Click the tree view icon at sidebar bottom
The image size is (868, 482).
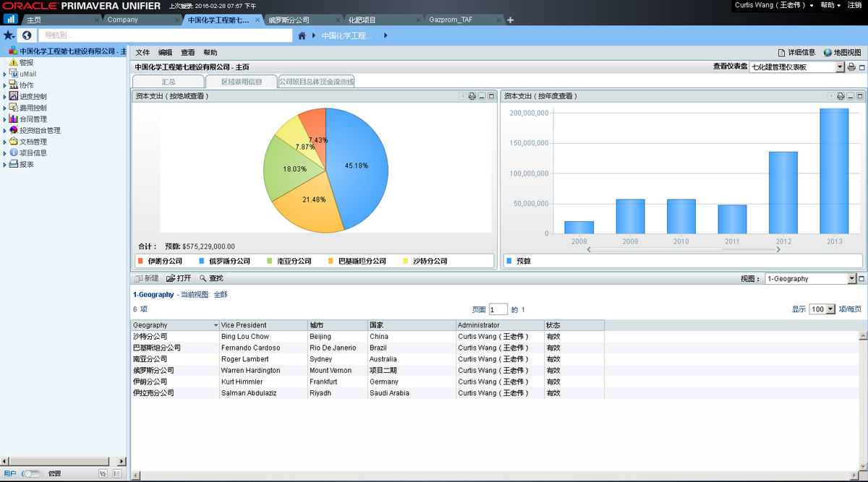[102, 473]
